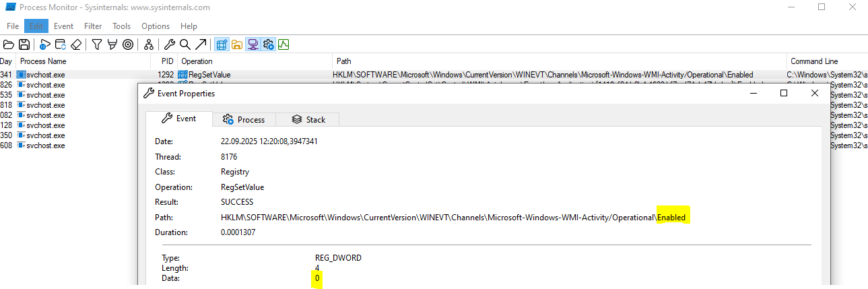
Task: Toggle the Autoscroll toolbar icon
Action: point(61,45)
